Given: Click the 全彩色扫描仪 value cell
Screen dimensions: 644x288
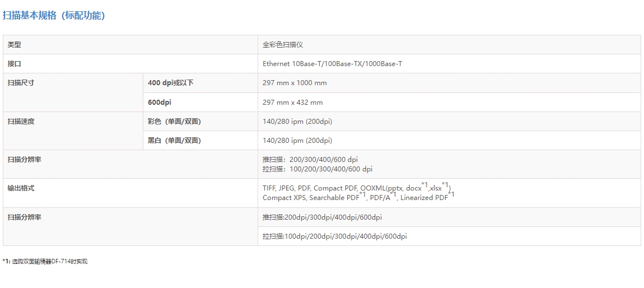Looking at the screenshot, I should pyautogui.click(x=283, y=45).
